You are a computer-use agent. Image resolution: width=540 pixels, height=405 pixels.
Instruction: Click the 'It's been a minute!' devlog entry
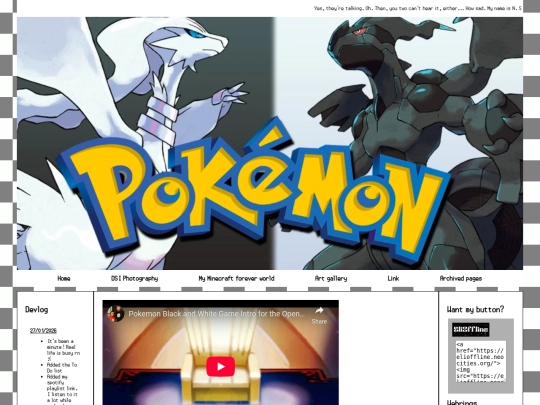(63, 350)
